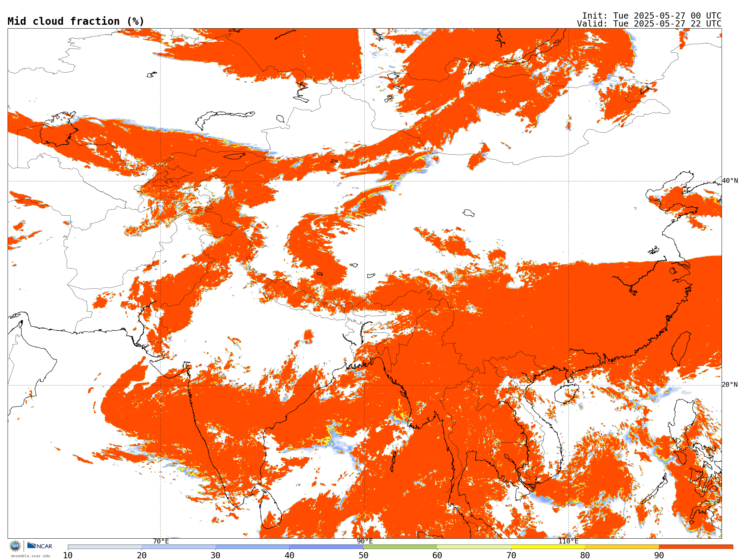Click the 20°N latitude label
Viewport: 744px width, 560px height.
pyautogui.click(x=730, y=385)
